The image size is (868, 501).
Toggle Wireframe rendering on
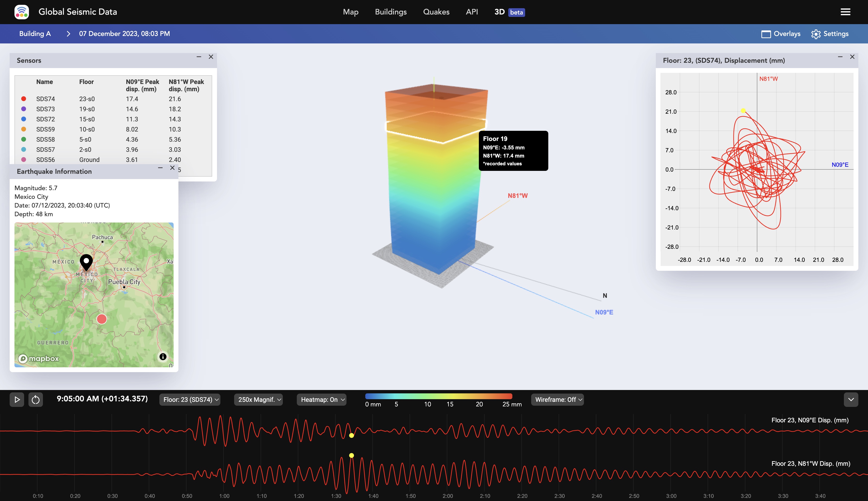(x=557, y=399)
